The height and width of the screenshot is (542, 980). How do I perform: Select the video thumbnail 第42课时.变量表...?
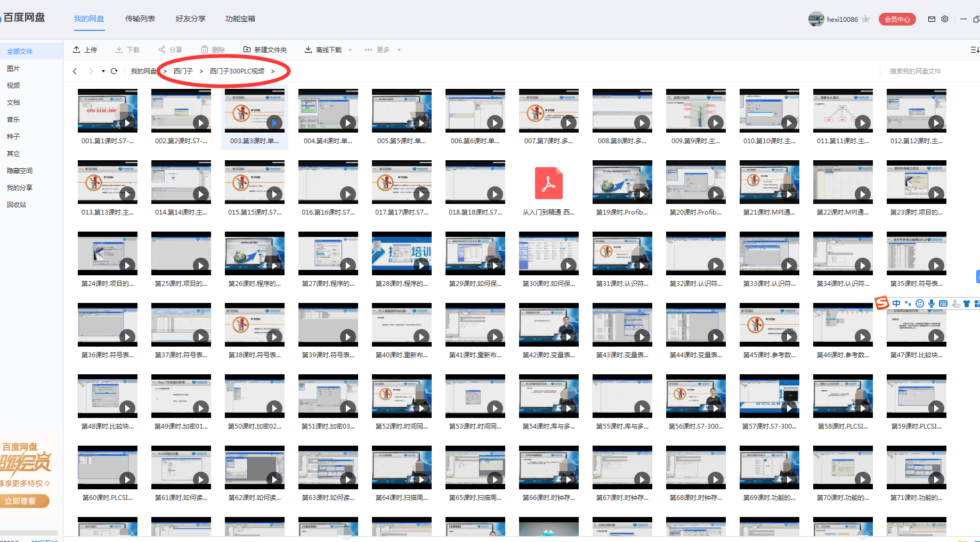click(549, 324)
